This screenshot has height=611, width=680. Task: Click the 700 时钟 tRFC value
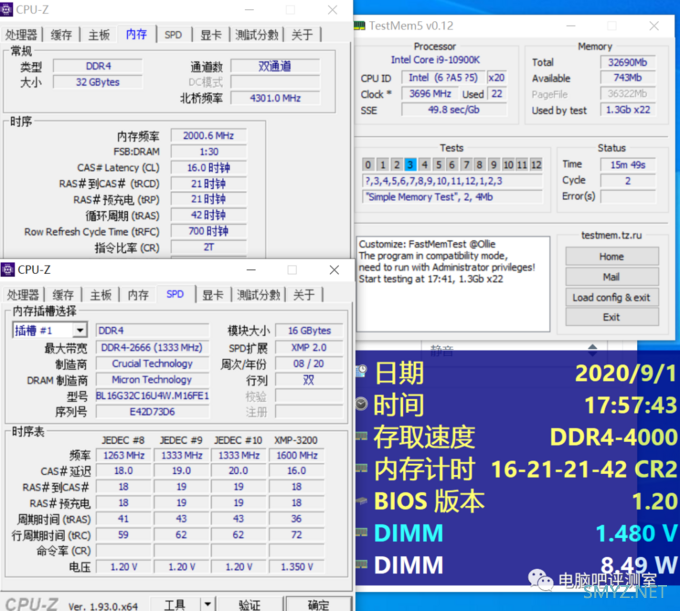pos(209,231)
